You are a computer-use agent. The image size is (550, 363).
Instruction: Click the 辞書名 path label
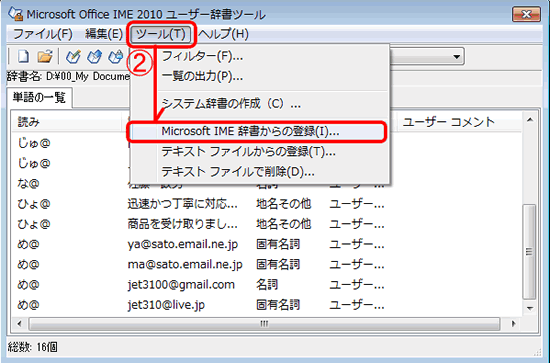click(68, 76)
